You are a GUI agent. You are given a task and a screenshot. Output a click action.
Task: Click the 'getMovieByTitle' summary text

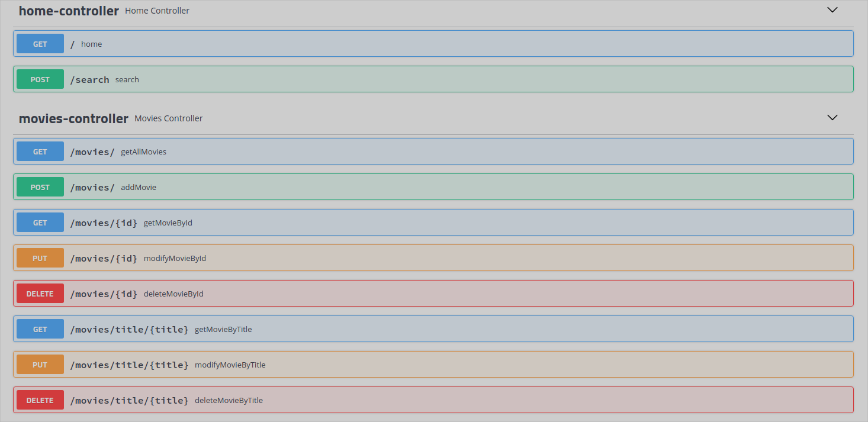(x=223, y=329)
